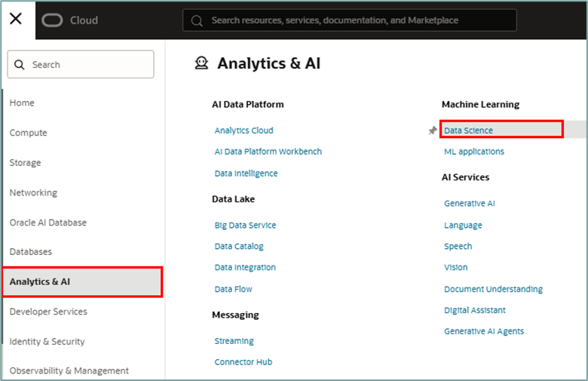Open Generative AI service link

(470, 204)
